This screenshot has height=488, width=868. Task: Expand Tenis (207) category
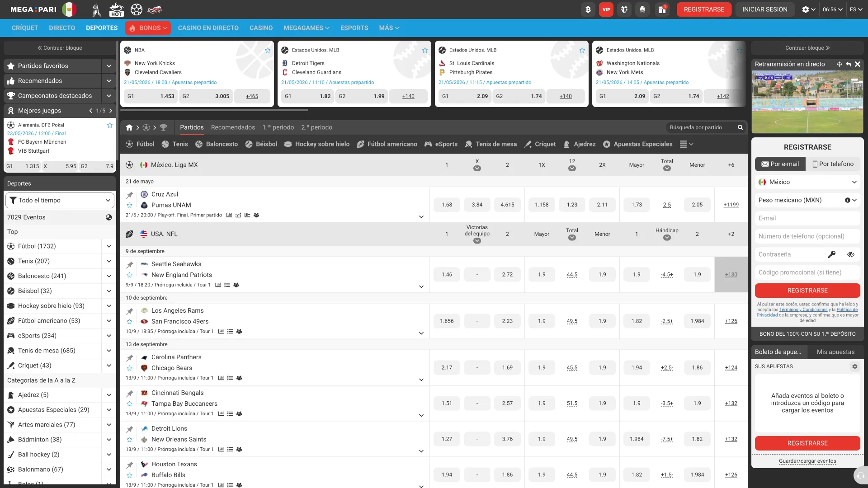(x=108, y=261)
